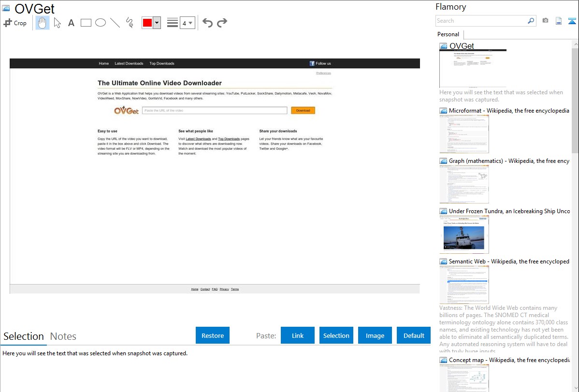Switch to the Selection tab
The image size is (579, 392).
coord(24,336)
